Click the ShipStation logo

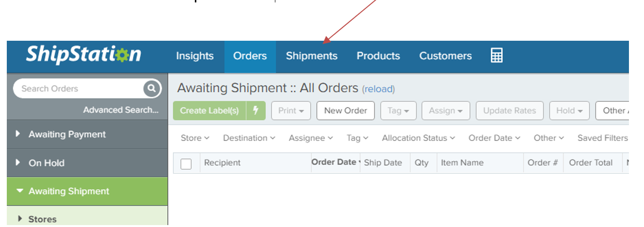pos(84,55)
